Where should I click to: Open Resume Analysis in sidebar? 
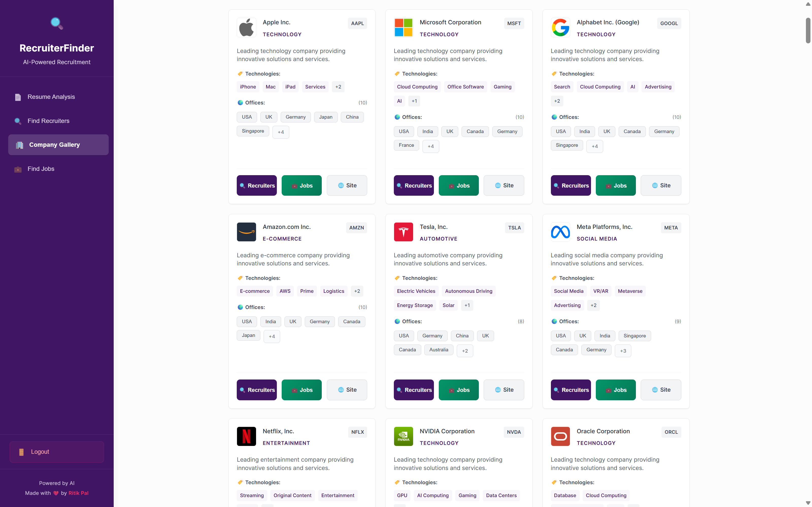coord(51,97)
